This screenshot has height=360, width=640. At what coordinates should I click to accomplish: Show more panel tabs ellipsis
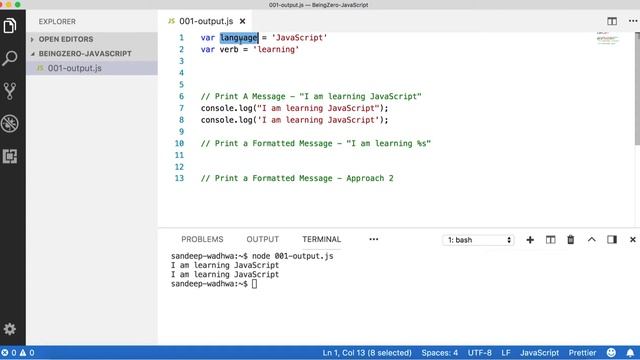point(373,239)
